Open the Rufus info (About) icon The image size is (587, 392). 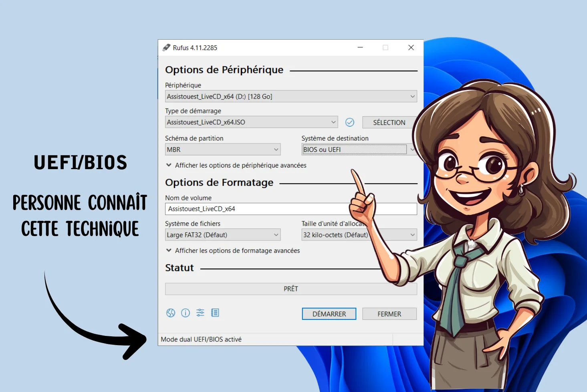click(186, 313)
